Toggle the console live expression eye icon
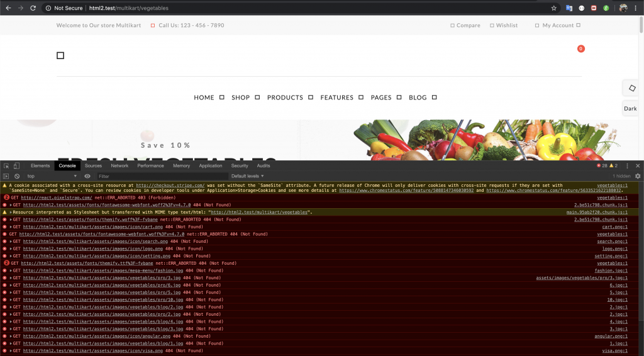Viewport: 644px width, 356px height. pos(87,176)
